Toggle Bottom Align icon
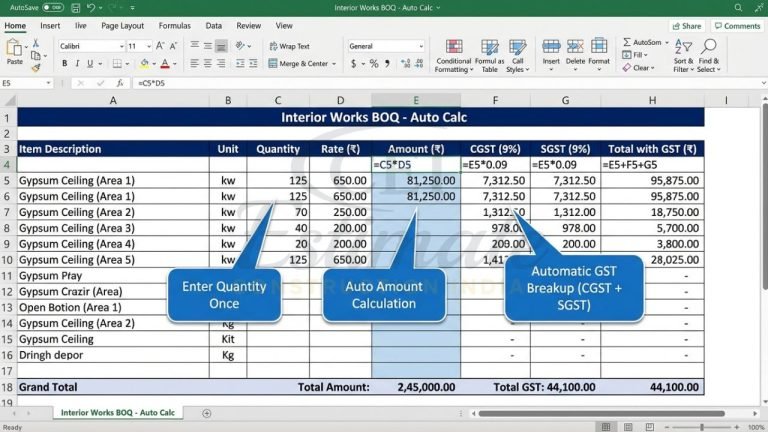Viewport: 768px width, 432px height. pos(221,46)
